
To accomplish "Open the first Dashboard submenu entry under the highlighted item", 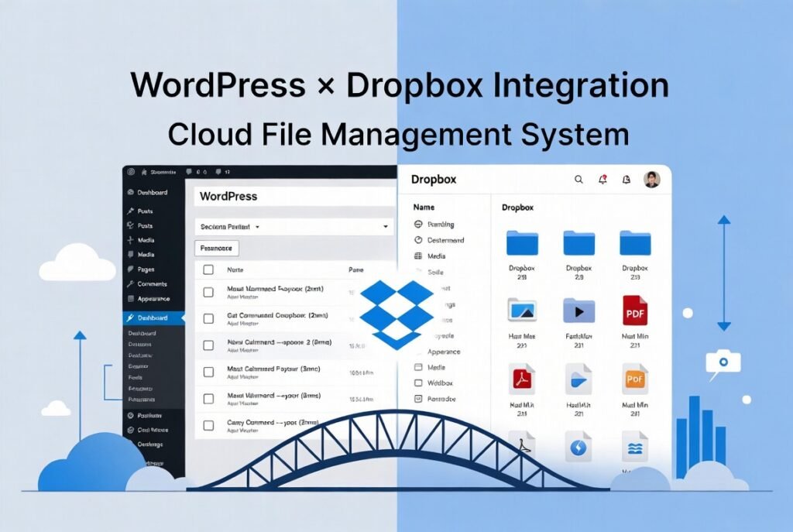I will click(x=142, y=333).
